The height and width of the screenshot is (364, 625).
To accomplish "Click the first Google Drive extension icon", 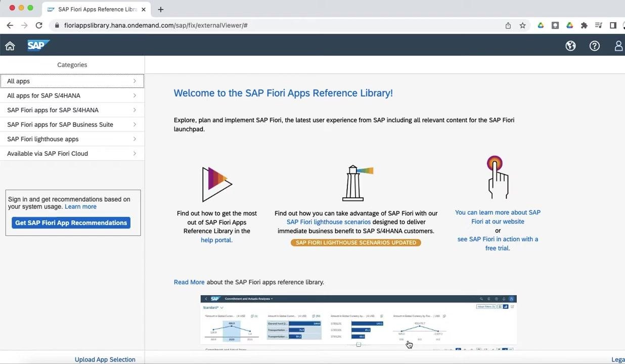I will (x=541, y=25).
